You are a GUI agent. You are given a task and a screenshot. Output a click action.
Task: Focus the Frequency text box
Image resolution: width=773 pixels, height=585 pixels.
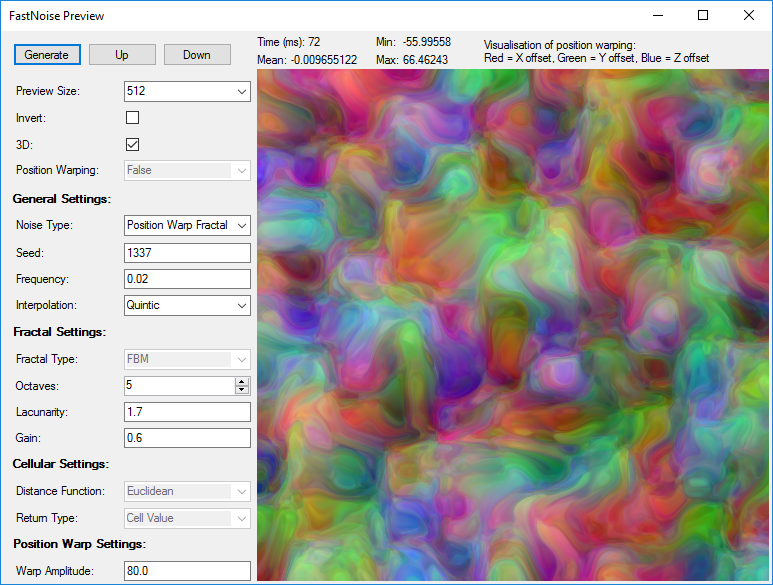[187, 279]
